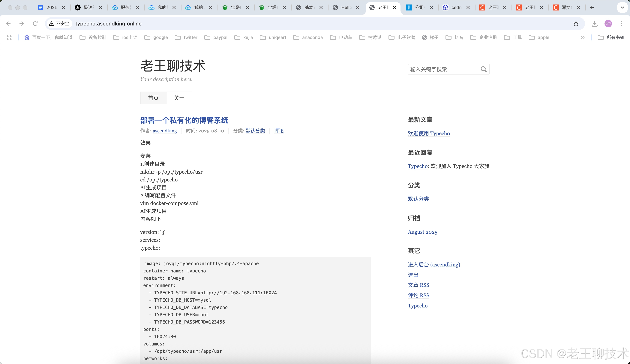Open the sidebar 默认分类 category link
Viewport: 630px width, 364px height.
(x=418, y=199)
